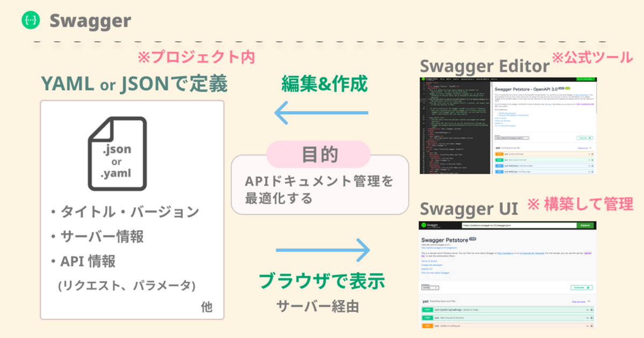Open the File menu in Swagger Editor

pyautogui.click(x=442, y=80)
